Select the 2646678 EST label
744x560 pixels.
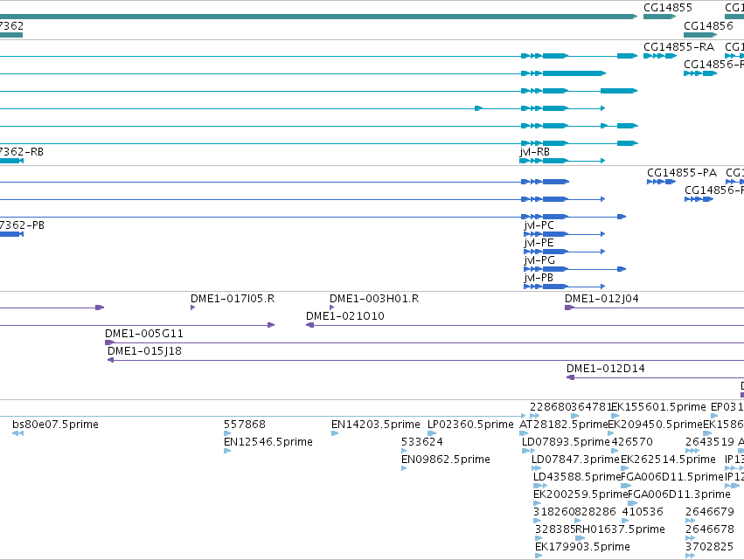click(710, 529)
